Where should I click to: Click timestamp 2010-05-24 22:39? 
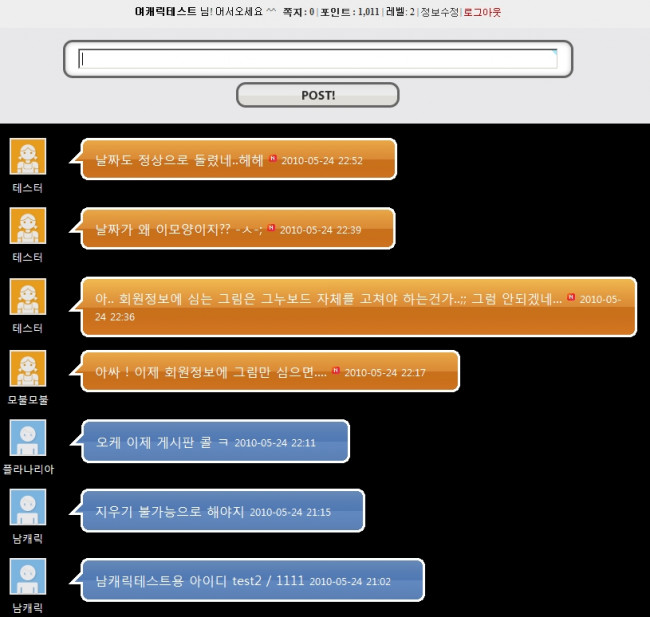click(320, 230)
